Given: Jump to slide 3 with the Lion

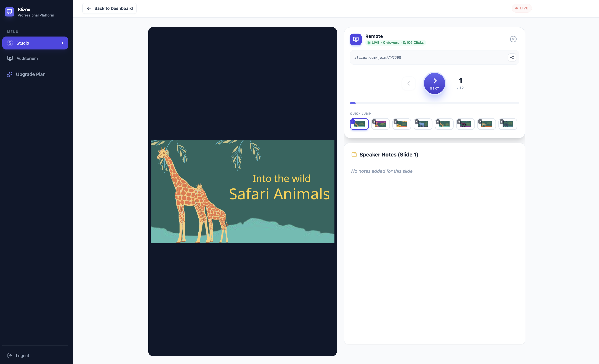Looking at the screenshot, I should click(x=402, y=124).
